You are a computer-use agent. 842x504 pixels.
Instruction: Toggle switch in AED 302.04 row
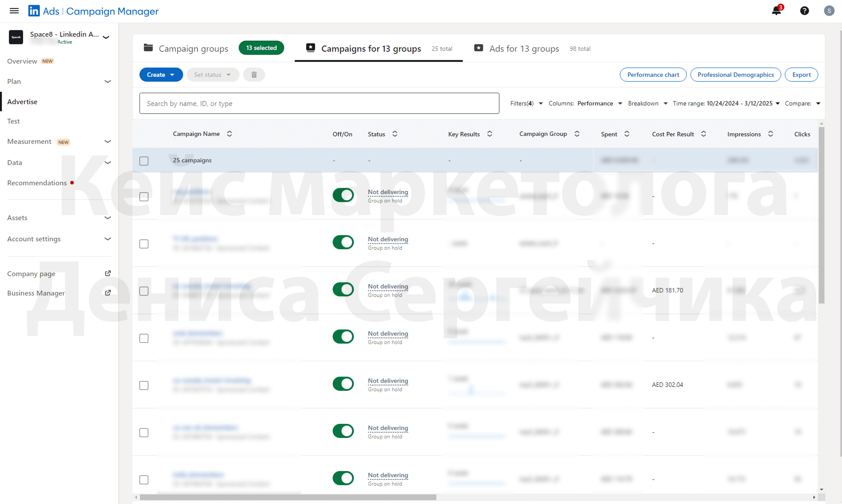click(x=343, y=384)
